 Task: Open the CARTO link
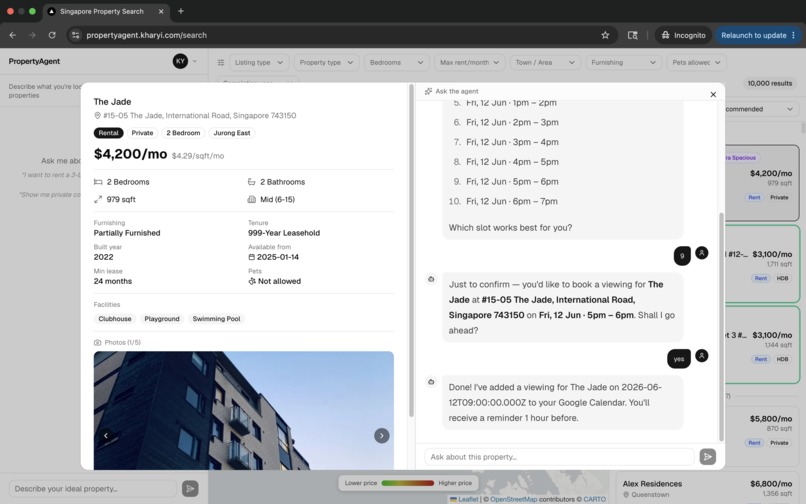click(x=594, y=499)
